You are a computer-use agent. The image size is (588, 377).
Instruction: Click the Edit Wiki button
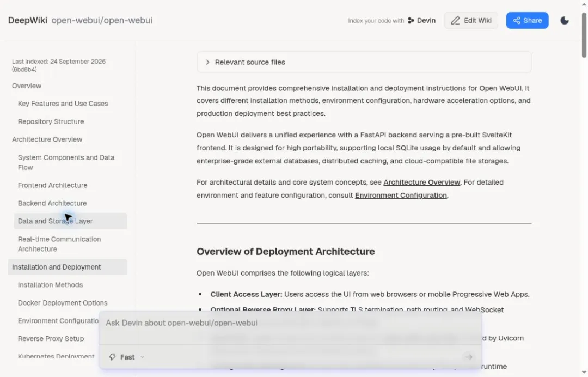(471, 21)
